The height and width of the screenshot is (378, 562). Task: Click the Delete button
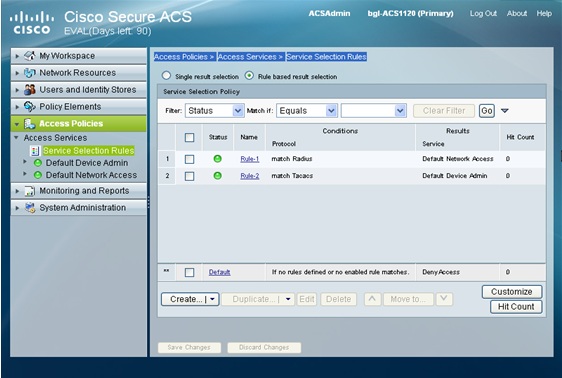click(x=338, y=299)
